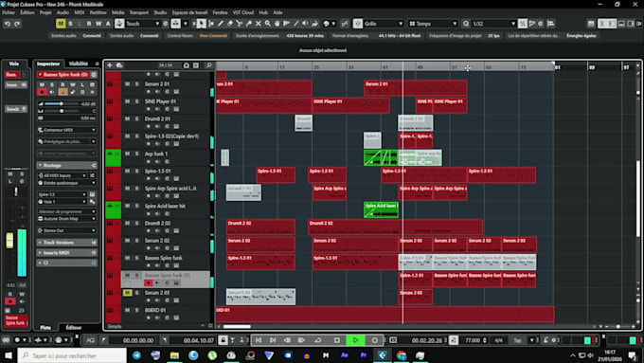
Task: Click the horizontal project scrollbar thumb
Action: [x=237, y=326]
